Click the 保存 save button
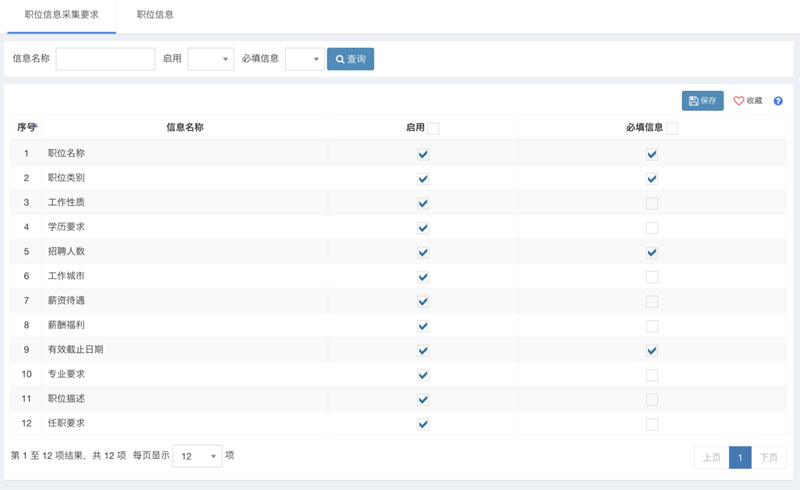 point(702,101)
